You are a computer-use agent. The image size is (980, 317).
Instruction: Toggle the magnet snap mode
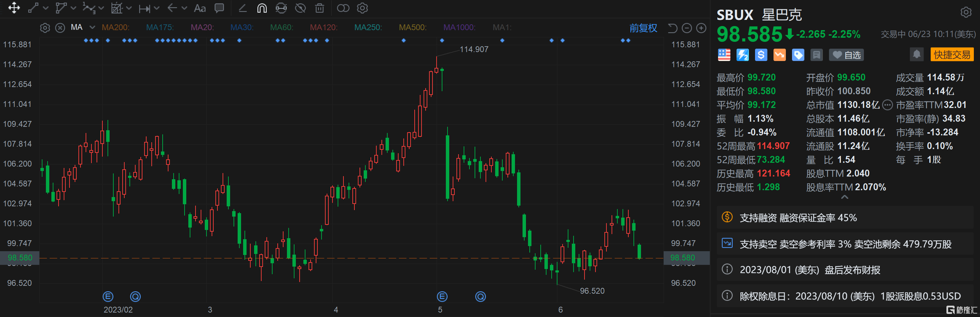pyautogui.click(x=262, y=8)
